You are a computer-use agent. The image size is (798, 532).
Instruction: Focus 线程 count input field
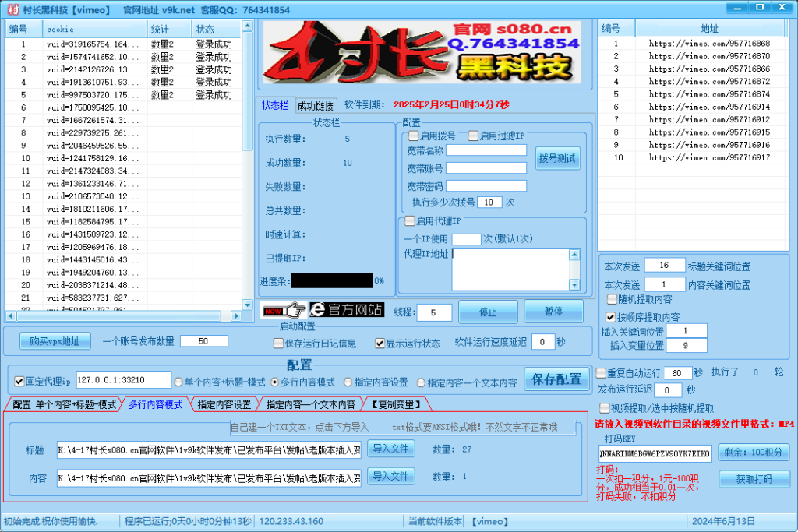click(x=434, y=312)
